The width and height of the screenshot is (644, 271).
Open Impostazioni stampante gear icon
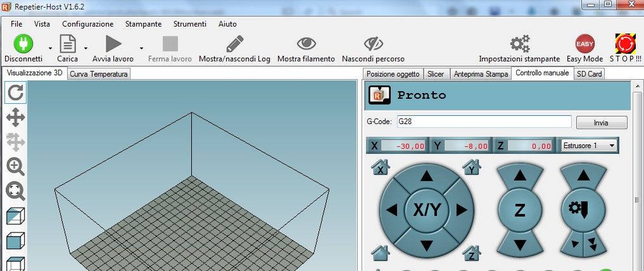519,44
